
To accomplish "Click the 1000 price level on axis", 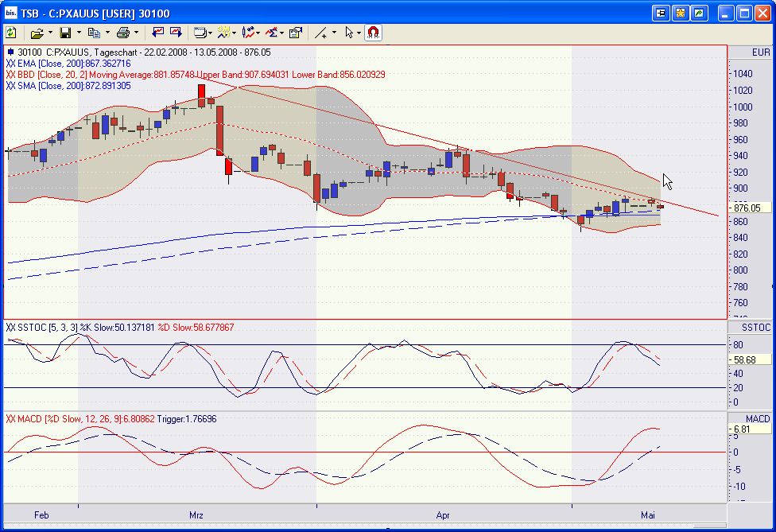I will pos(743,107).
